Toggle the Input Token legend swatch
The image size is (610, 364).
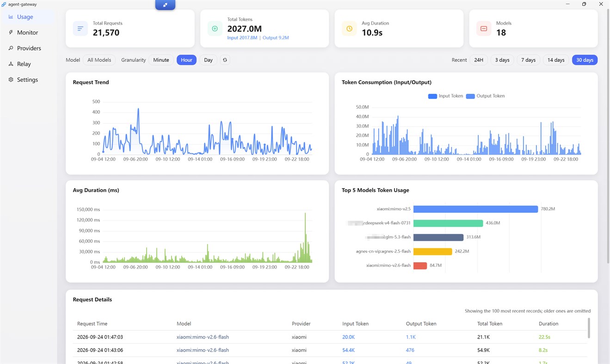[432, 96]
